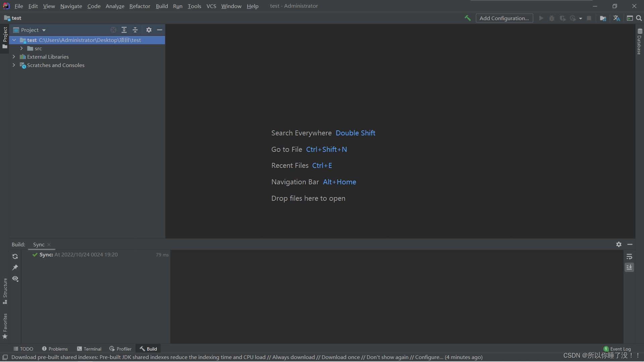Expand the External Libraries node
The width and height of the screenshot is (644, 362).
click(14, 57)
